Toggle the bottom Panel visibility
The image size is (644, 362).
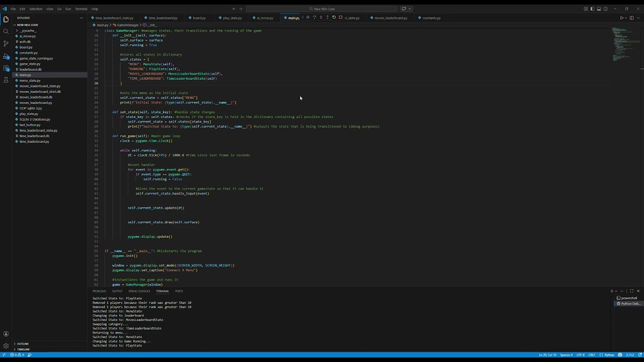[x=599, y=9]
